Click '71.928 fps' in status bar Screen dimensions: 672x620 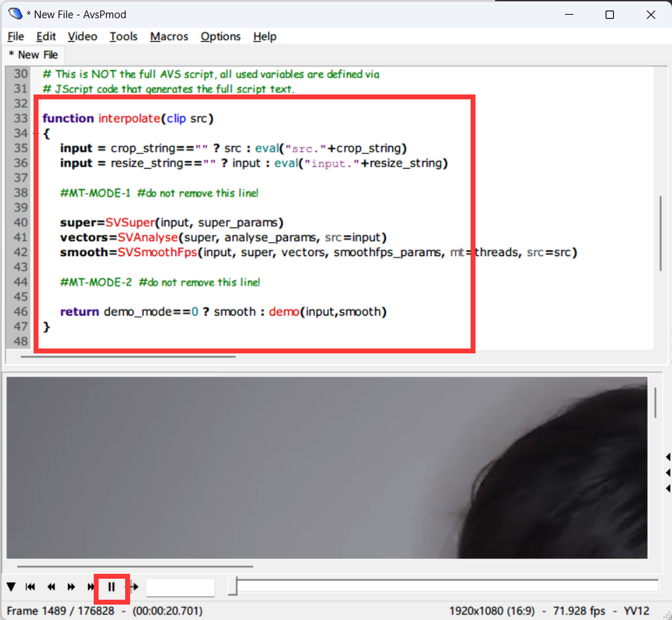tap(579, 611)
